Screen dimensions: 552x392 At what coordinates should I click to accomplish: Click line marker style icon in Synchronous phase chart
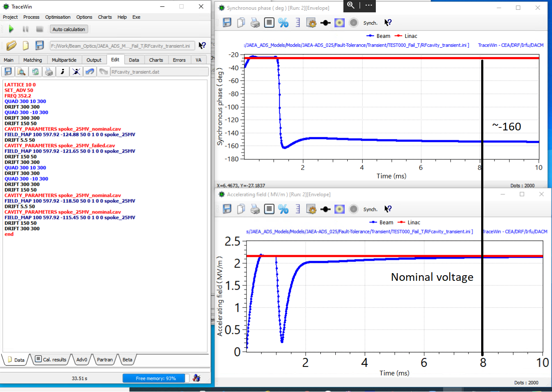(325, 23)
